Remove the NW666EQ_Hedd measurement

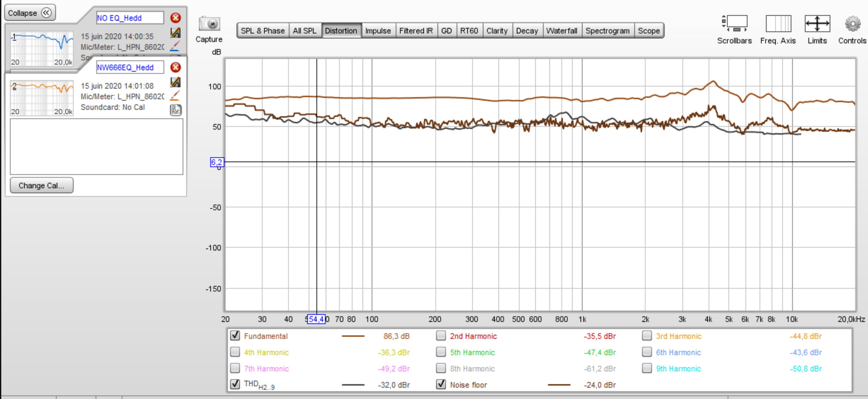176,67
